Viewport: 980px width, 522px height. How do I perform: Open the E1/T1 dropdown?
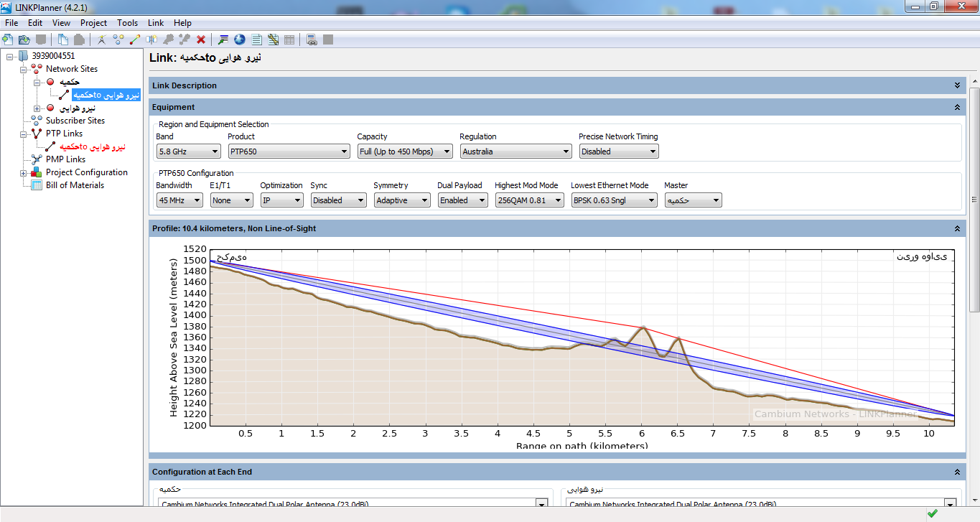[232, 200]
